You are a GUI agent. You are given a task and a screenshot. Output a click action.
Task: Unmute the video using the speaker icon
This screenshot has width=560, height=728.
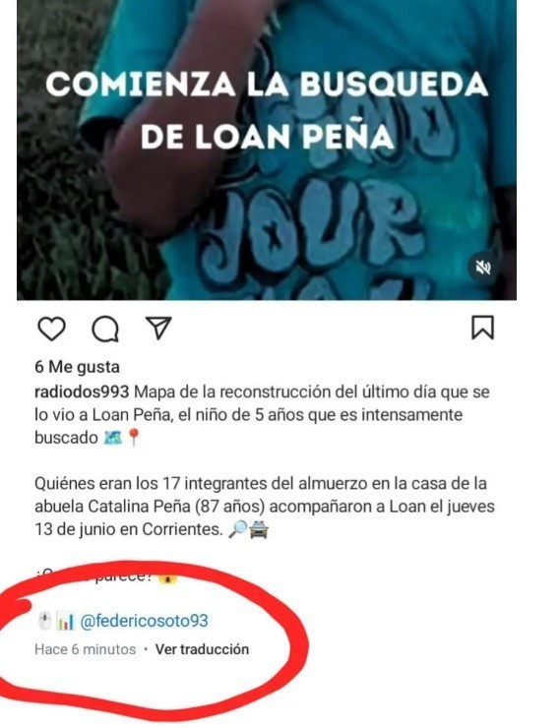click(484, 268)
